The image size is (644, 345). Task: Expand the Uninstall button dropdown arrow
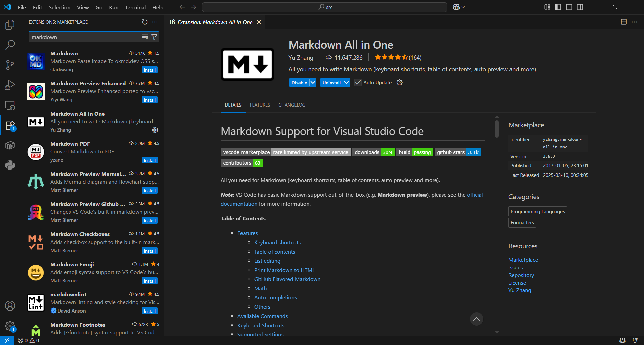346,83
